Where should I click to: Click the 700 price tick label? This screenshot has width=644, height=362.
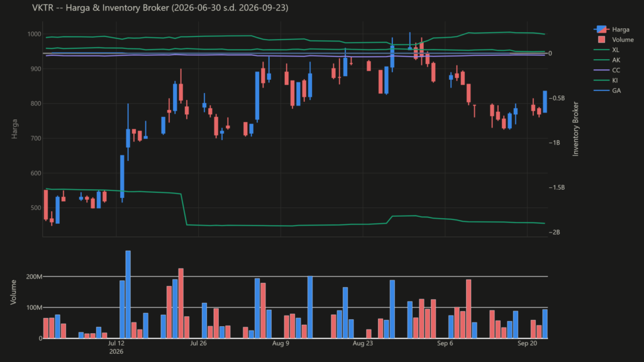click(36, 139)
